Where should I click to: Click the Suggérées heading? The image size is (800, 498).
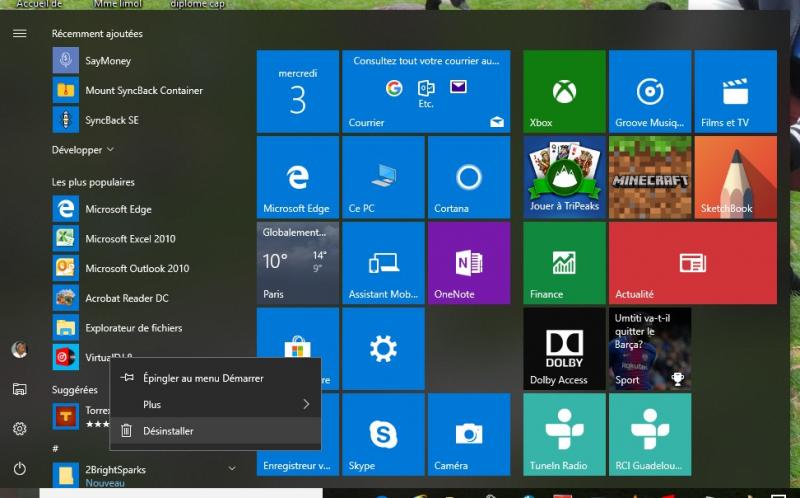[x=74, y=390]
